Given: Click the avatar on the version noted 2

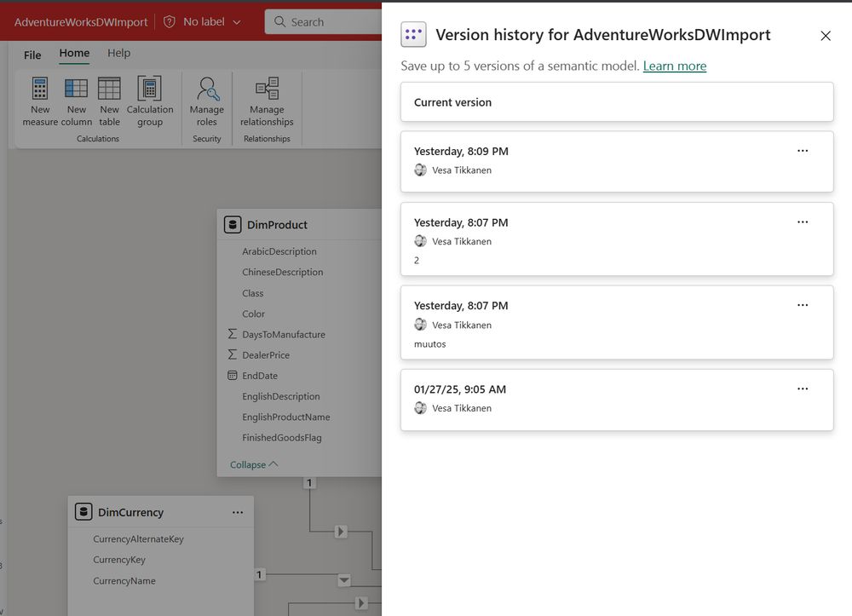Looking at the screenshot, I should [x=421, y=241].
